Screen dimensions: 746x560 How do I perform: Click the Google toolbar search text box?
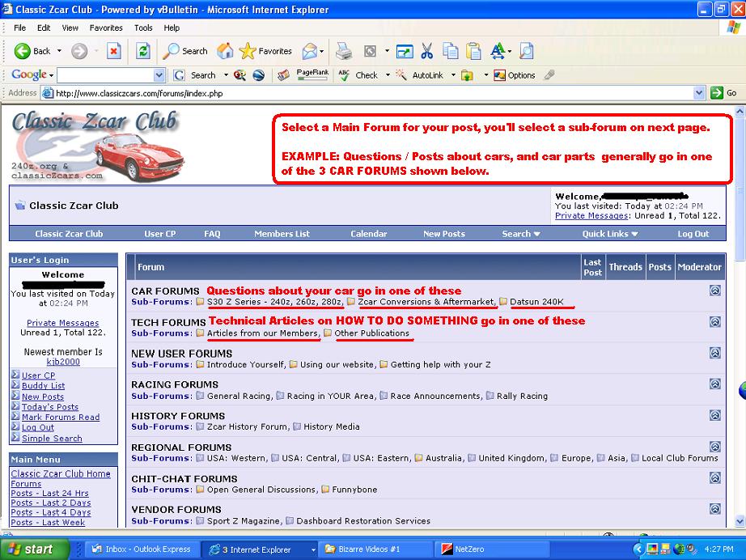106,75
